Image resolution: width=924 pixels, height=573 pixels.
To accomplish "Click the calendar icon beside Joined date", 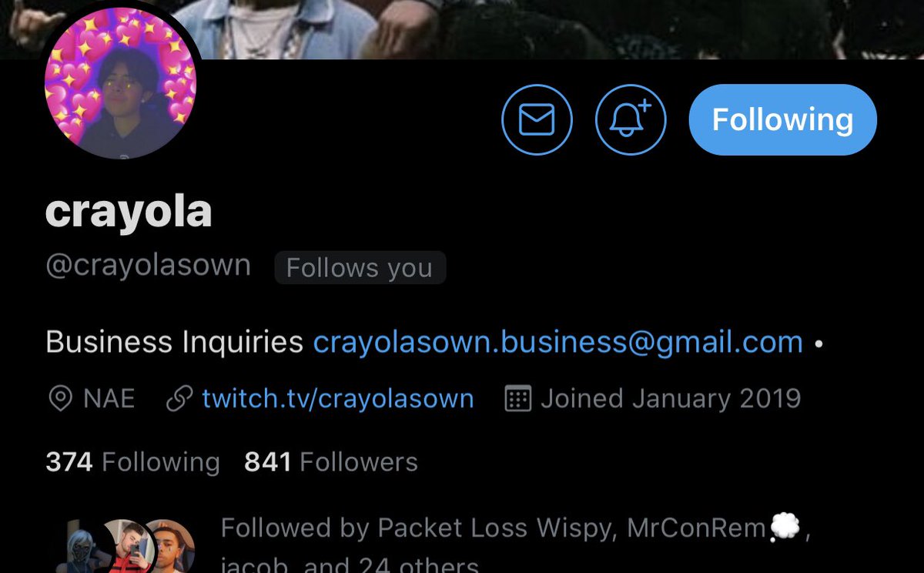I will tap(517, 399).
